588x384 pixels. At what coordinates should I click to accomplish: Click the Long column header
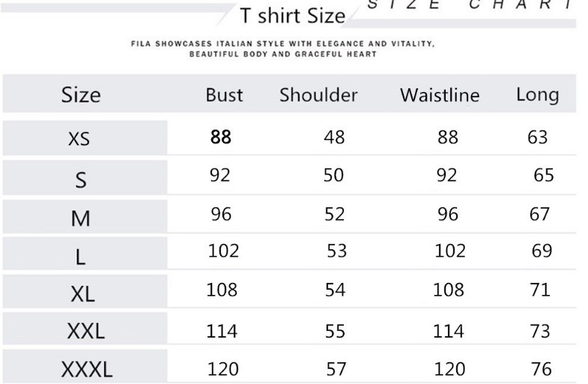coord(538,95)
